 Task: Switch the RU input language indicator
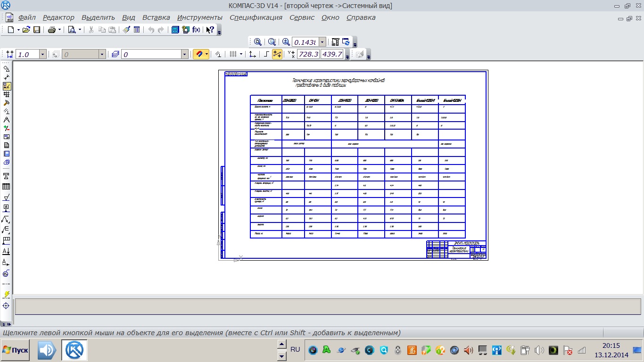pos(295,349)
